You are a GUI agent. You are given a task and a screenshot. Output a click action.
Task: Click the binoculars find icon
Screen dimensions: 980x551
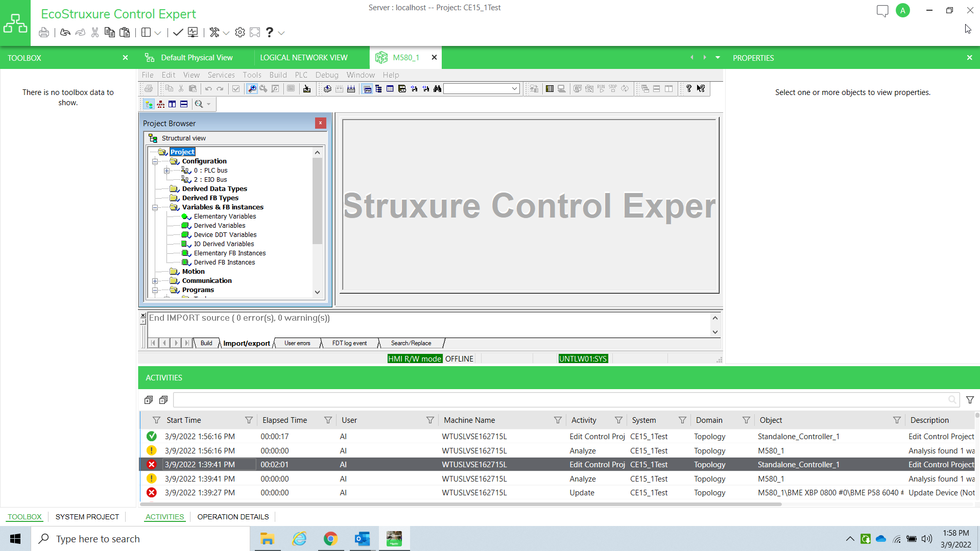pos(437,89)
